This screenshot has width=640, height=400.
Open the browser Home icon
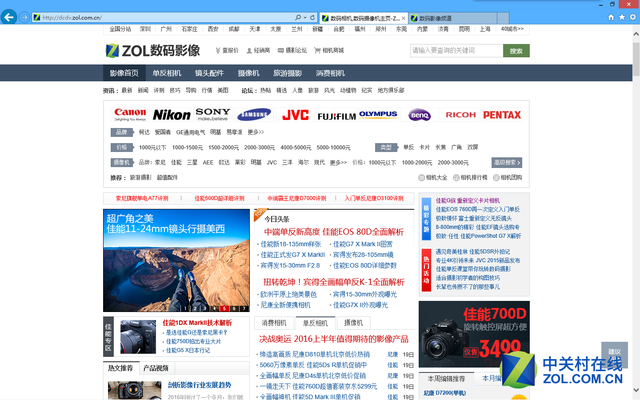(611, 17)
